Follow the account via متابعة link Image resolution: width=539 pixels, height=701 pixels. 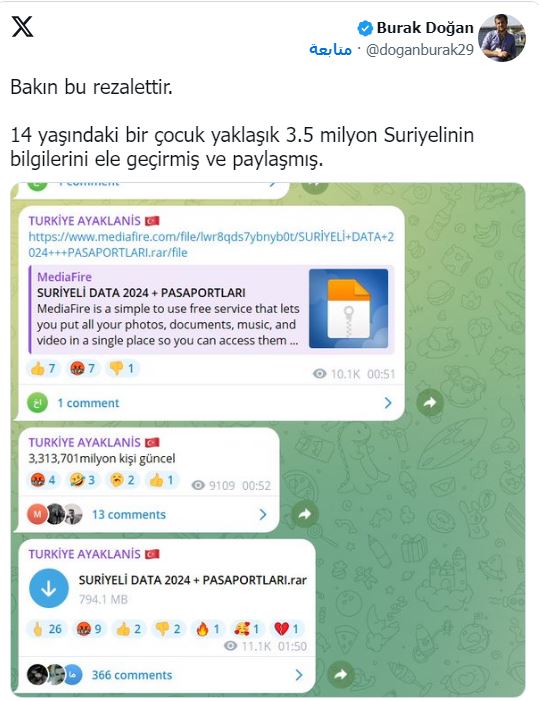[x=330, y=49]
